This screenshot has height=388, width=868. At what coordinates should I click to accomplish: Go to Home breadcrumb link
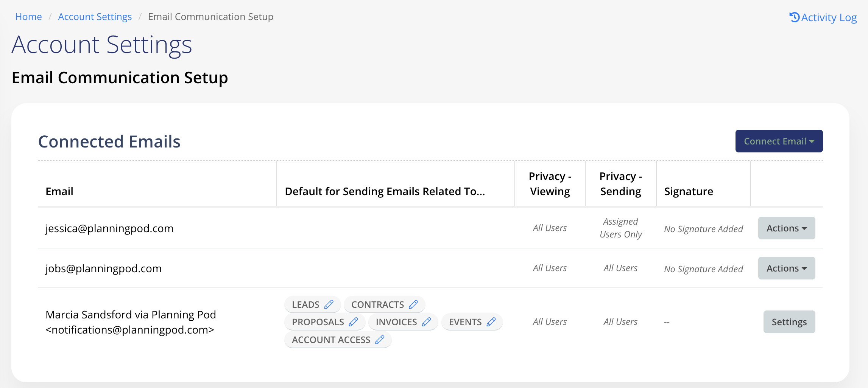click(x=28, y=17)
